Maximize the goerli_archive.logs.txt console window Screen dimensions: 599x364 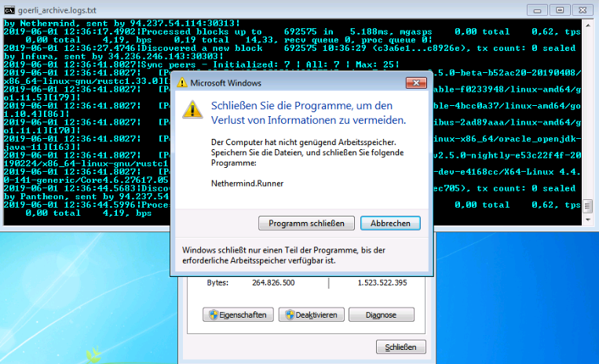tap(560, 10)
